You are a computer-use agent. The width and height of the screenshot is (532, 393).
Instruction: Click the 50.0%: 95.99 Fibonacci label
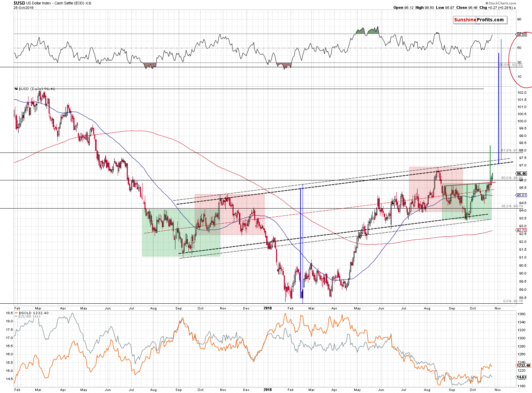512,178
